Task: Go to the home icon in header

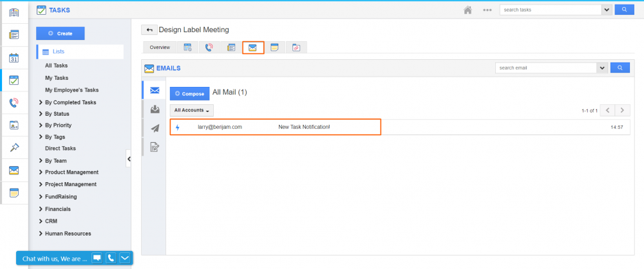Action: [468, 10]
